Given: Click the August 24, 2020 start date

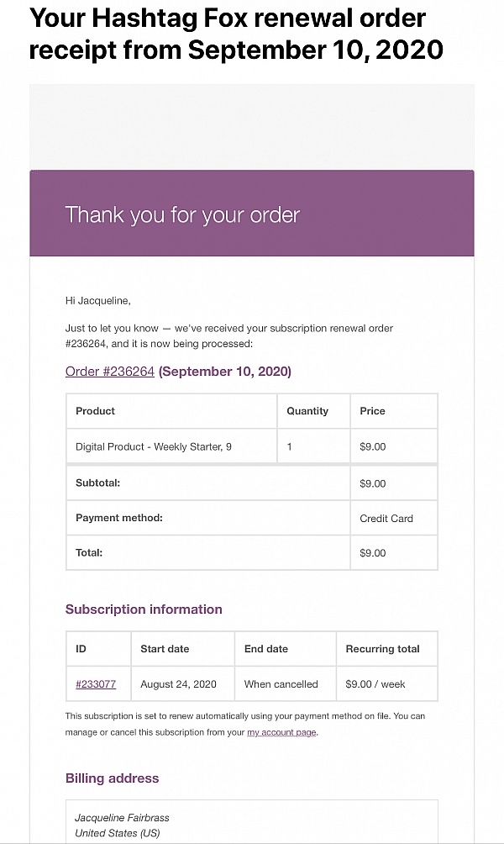Looking at the screenshot, I should pyautogui.click(x=178, y=684).
